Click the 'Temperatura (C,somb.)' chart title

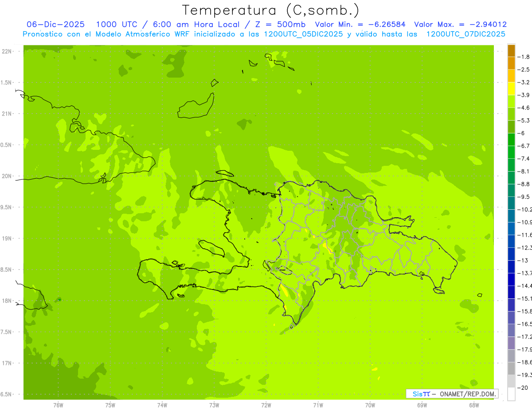click(x=271, y=10)
